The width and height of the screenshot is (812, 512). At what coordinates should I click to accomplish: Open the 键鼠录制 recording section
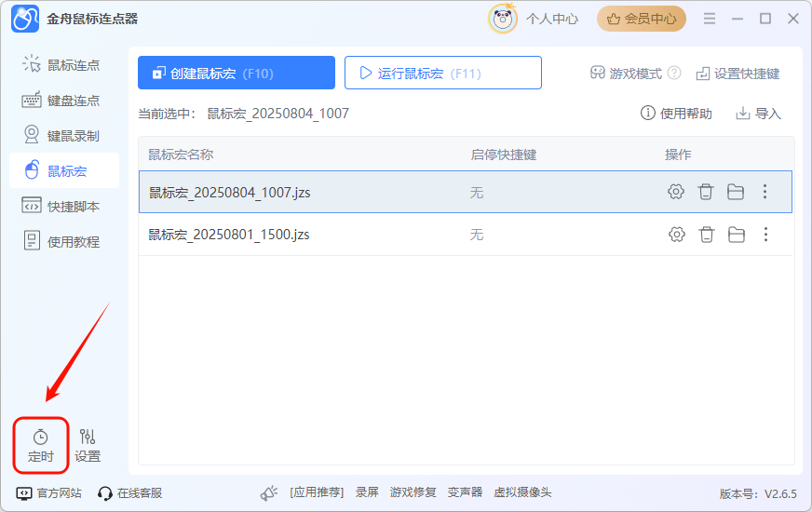point(61,136)
